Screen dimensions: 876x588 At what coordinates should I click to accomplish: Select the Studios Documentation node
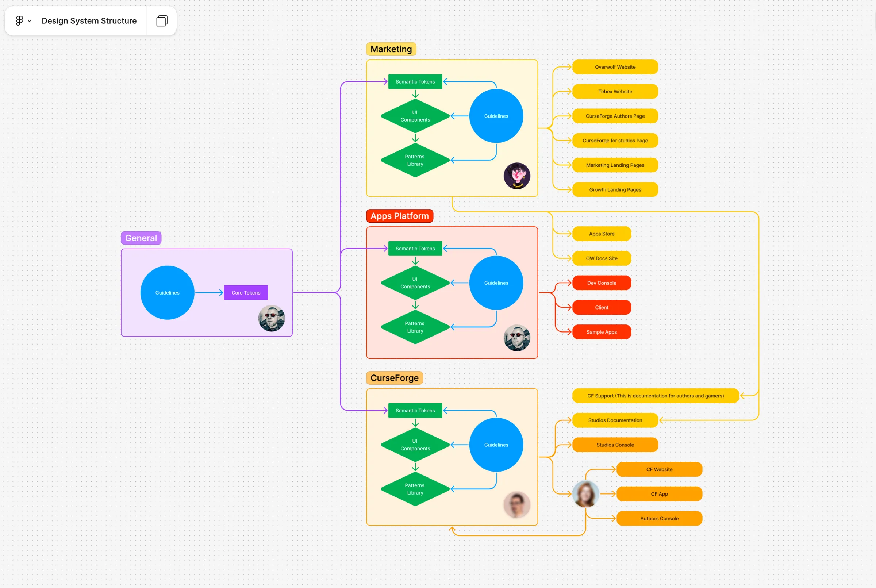click(615, 420)
